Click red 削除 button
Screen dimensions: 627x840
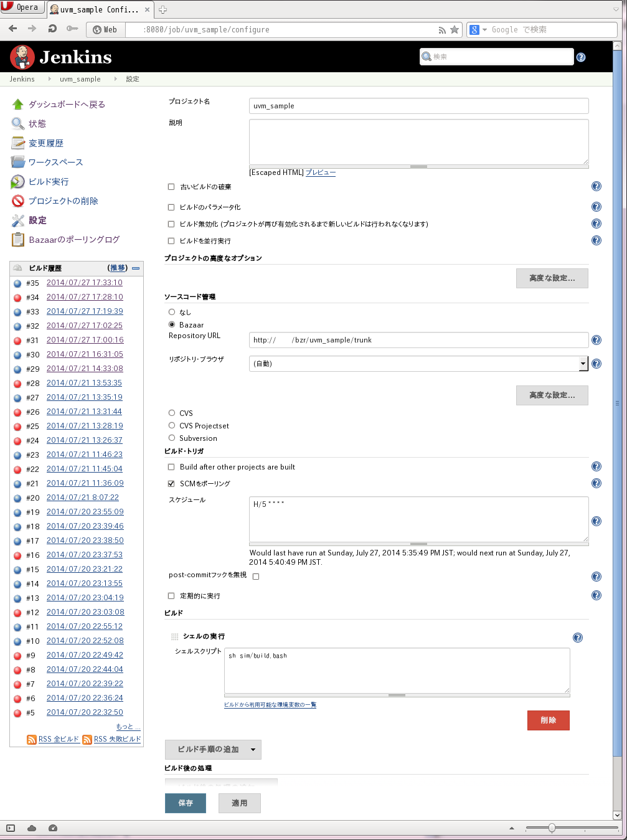(549, 720)
